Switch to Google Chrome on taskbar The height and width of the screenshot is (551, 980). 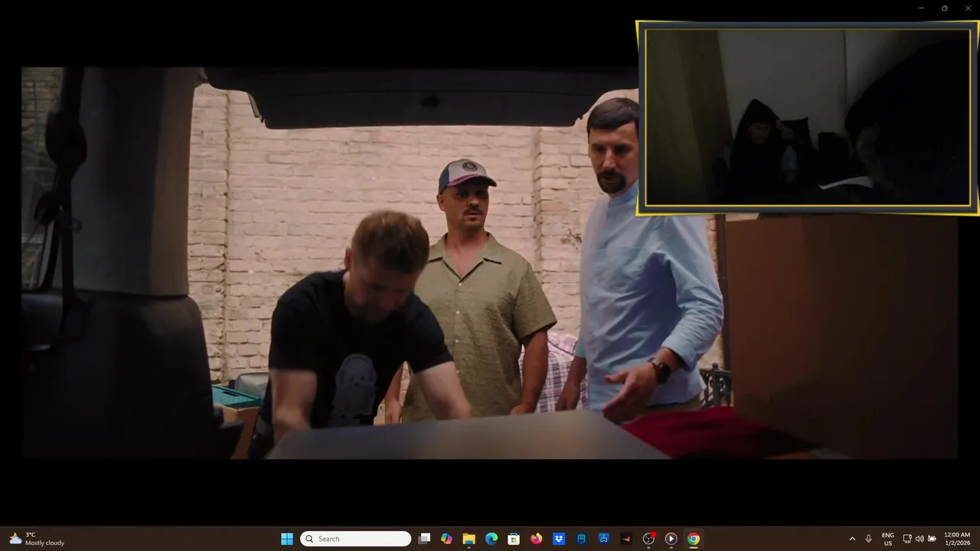(693, 539)
